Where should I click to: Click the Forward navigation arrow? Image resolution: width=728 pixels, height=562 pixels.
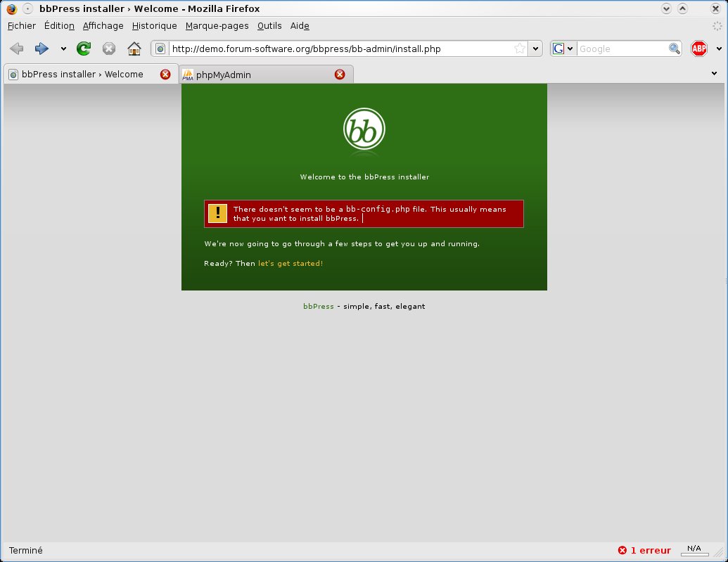click(x=41, y=49)
